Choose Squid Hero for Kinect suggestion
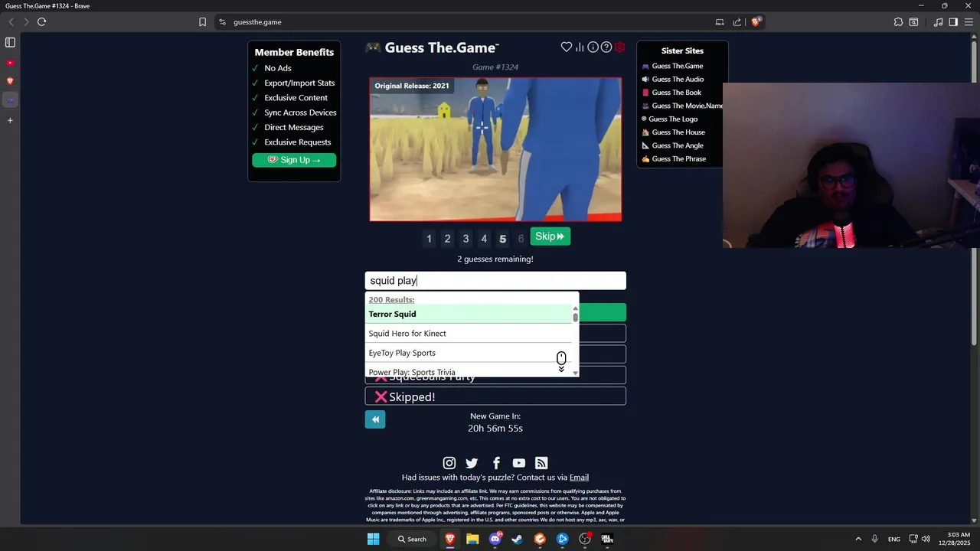This screenshot has height=551, width=980. coord(469,334)
